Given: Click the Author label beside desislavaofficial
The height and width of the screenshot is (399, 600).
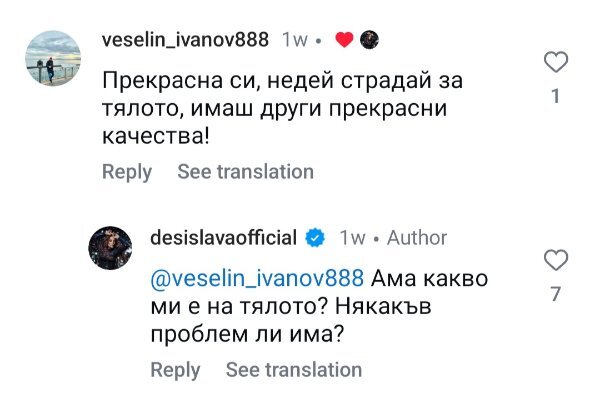Looking at the screenshot, I should pos(417,238).
